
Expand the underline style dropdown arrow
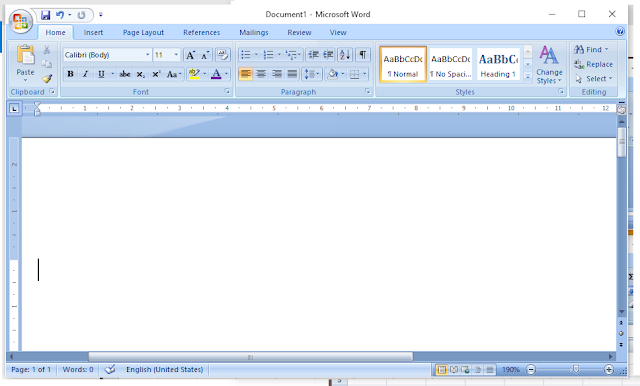[x=112, y=74]
